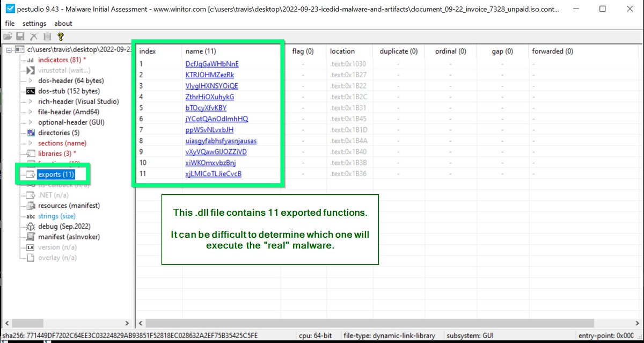Sort by the gap (0) column header
644x343 pixels.
(x=502, y=52)
